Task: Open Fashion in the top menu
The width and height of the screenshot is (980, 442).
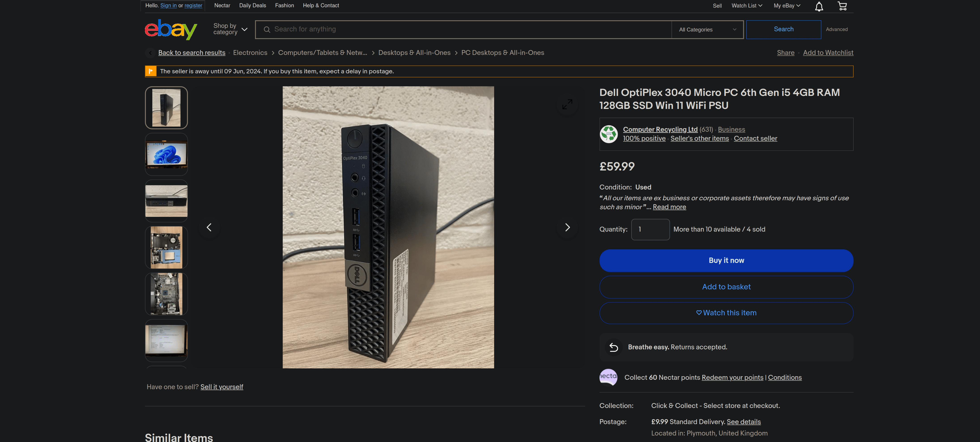Action: click(x=284, y=5)
